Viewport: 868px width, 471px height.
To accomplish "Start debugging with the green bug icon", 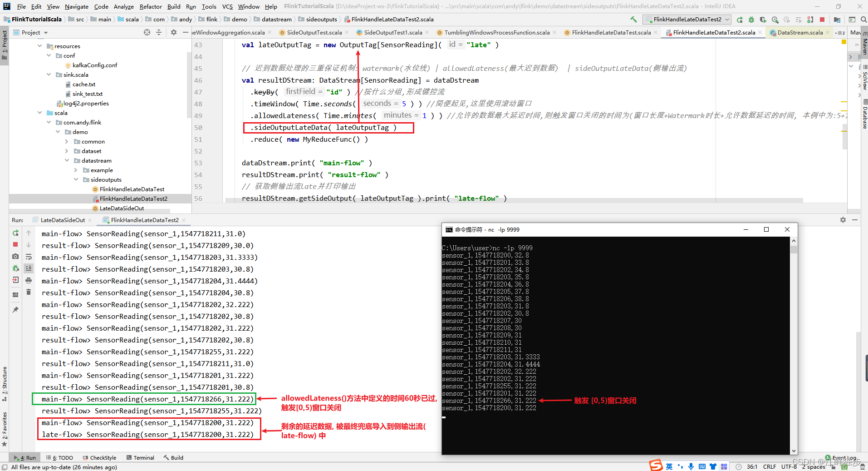I will coord(751,20).
